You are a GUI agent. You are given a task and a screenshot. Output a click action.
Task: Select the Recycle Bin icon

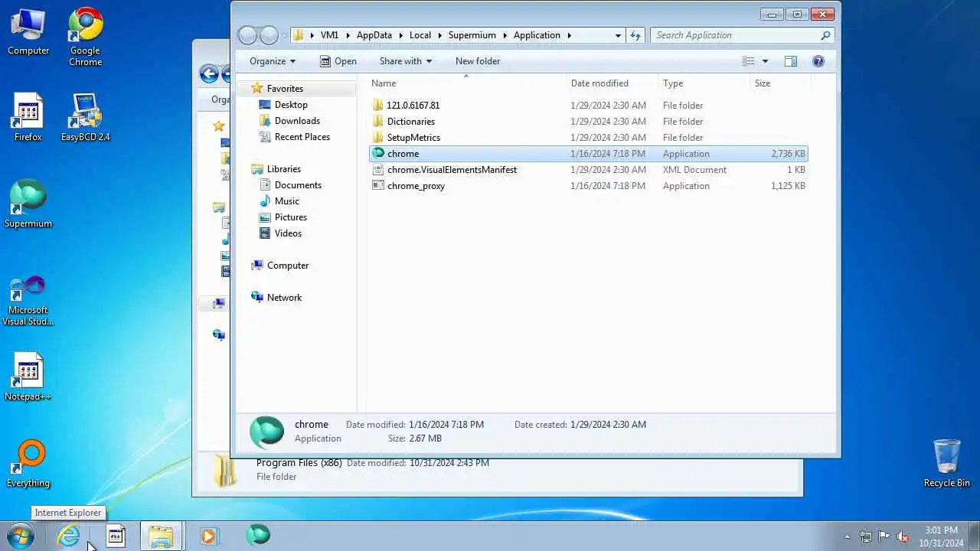(947, 464)
